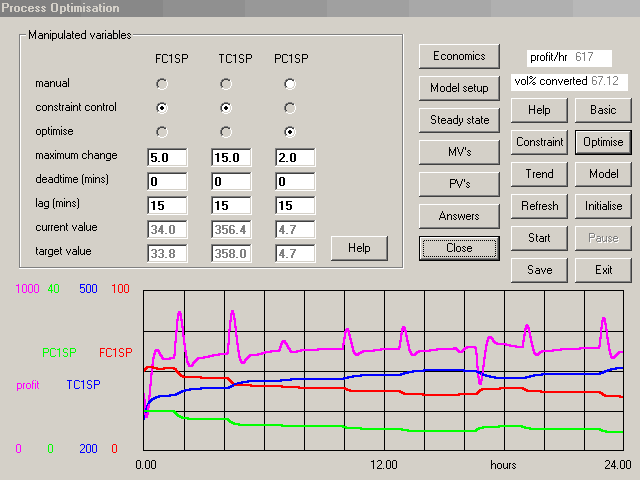Set TC1SP to optimise mode
The image size is (640, 480).
(226, 131)
